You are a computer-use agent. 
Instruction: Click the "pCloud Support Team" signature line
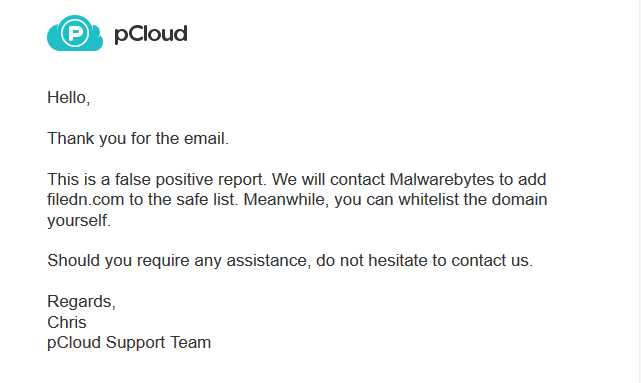pos(129,343)
